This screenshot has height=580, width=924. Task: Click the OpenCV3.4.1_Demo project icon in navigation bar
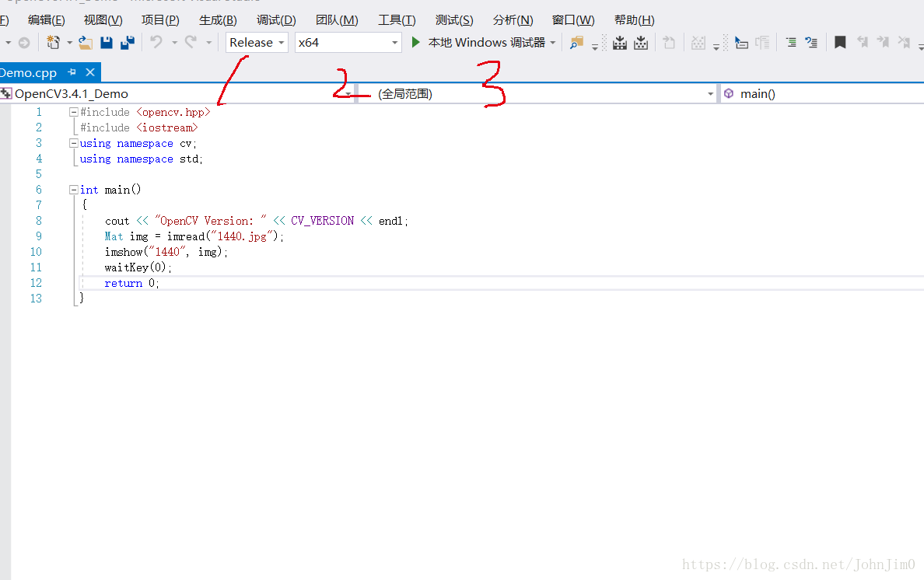[x=6, y=93]
